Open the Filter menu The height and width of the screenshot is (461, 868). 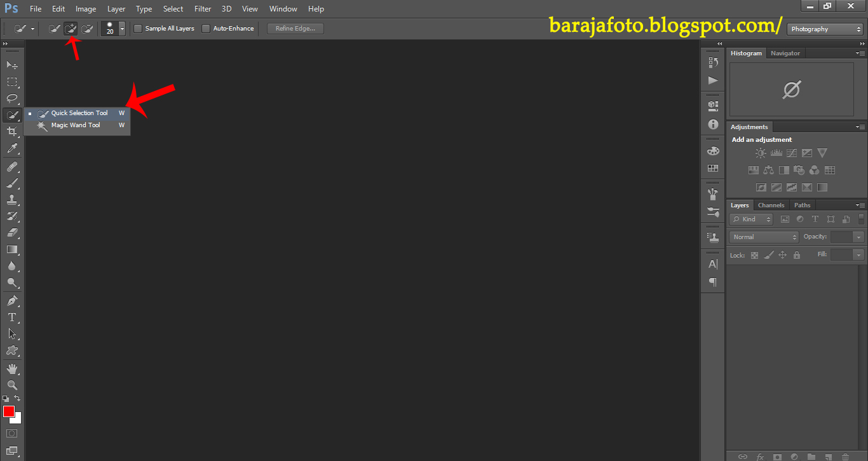click(202, 8)
